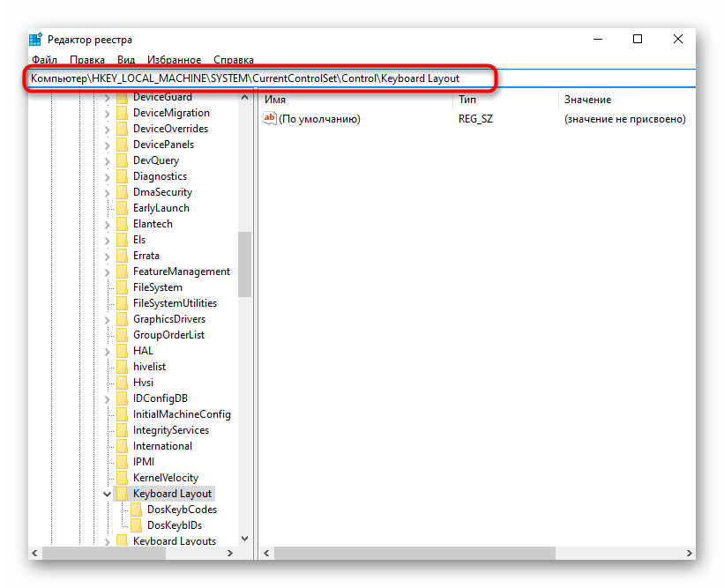
Task: Open the Справка menu
Action: pos(234,60)
